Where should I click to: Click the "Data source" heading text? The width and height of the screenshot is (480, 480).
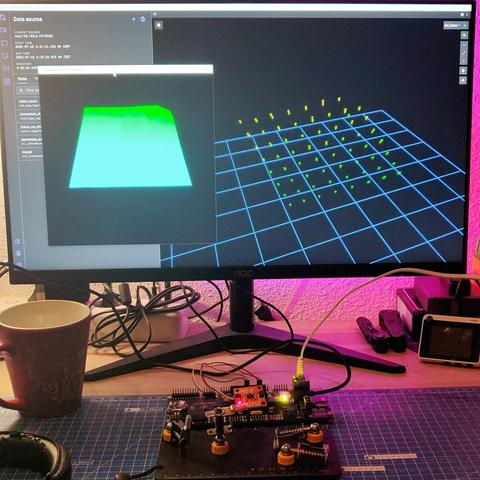(x=28, y=19)
